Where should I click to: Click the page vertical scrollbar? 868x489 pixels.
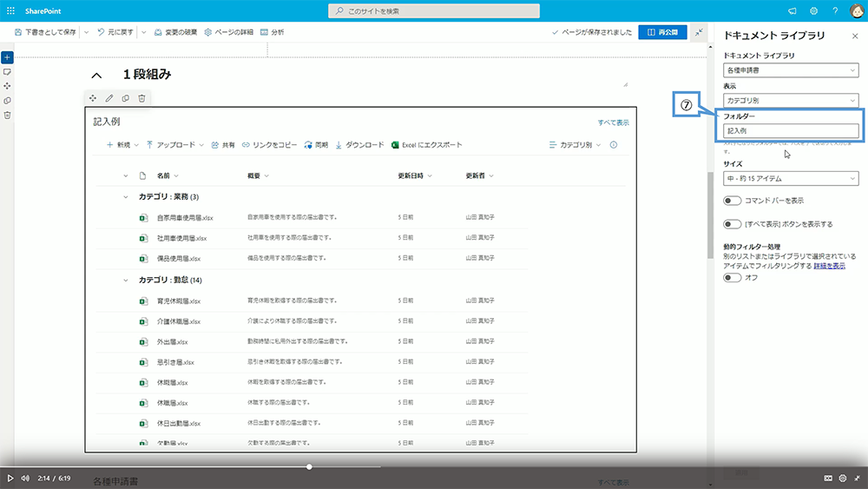[x=710, y=215]
